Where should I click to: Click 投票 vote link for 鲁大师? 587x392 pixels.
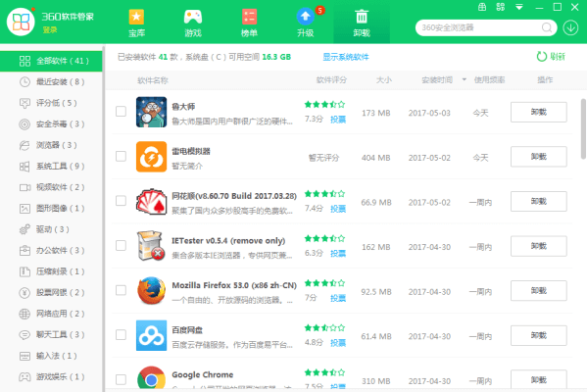coord(338,120)
